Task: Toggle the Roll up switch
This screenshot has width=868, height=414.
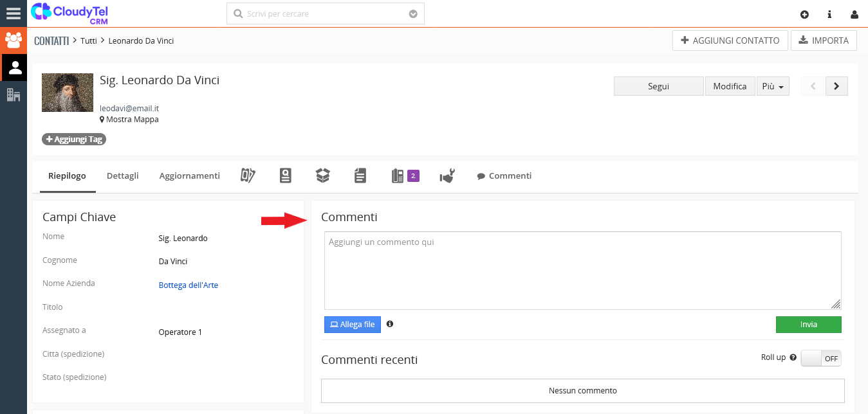Action: tap(820, 358)
